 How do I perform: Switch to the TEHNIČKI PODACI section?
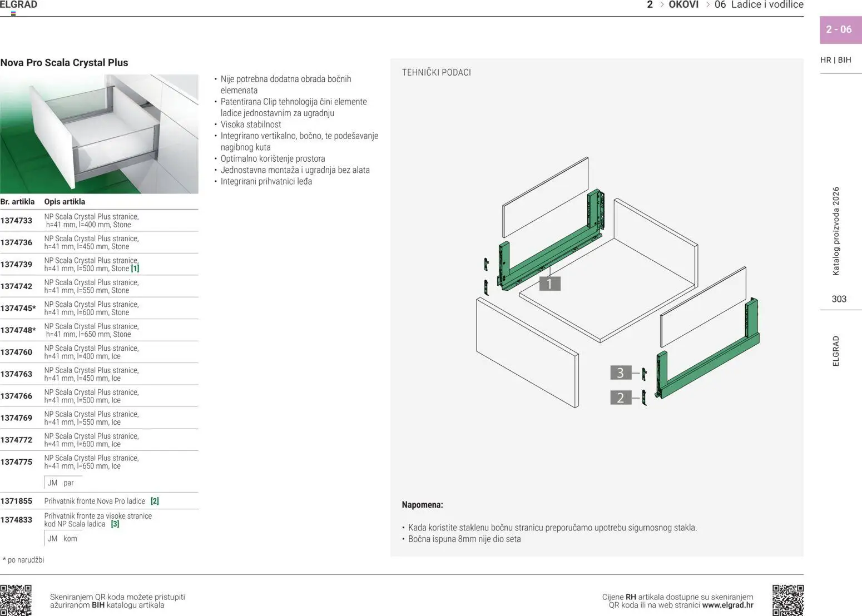436,72
